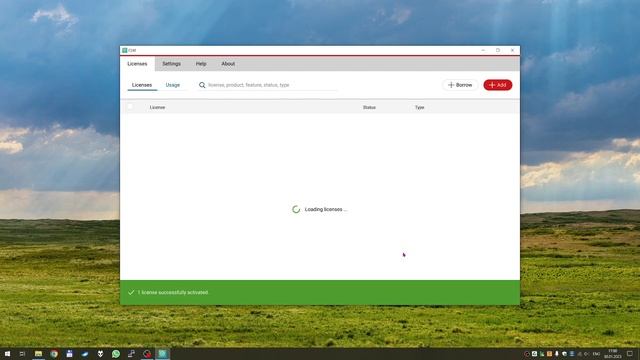Open the About tab

(228, 64)
